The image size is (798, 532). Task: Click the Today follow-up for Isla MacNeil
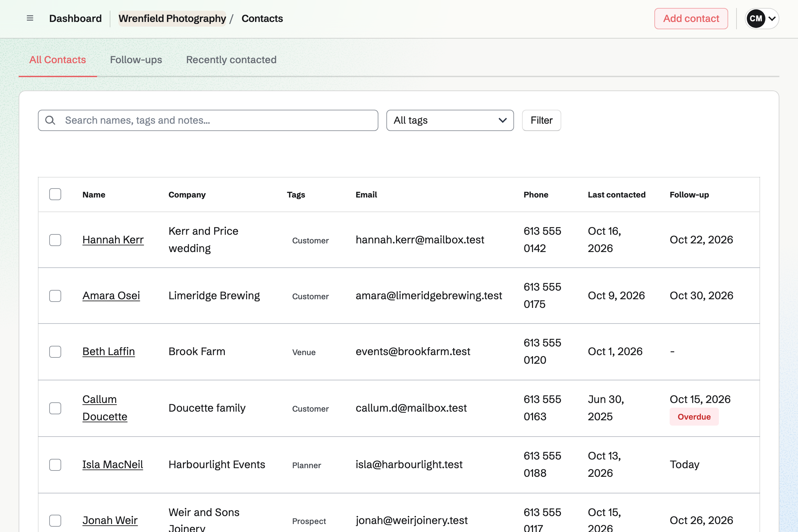pos(684,465)
